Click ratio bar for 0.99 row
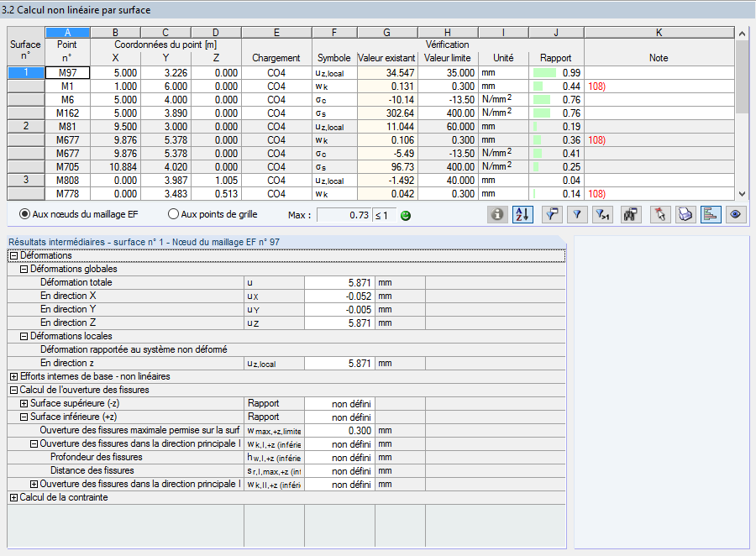756x556 pixels. click(x=544, y=73)
